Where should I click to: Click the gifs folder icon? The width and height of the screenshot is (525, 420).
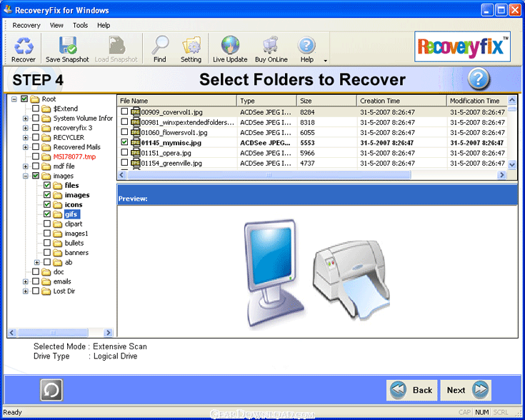(58, 214)
